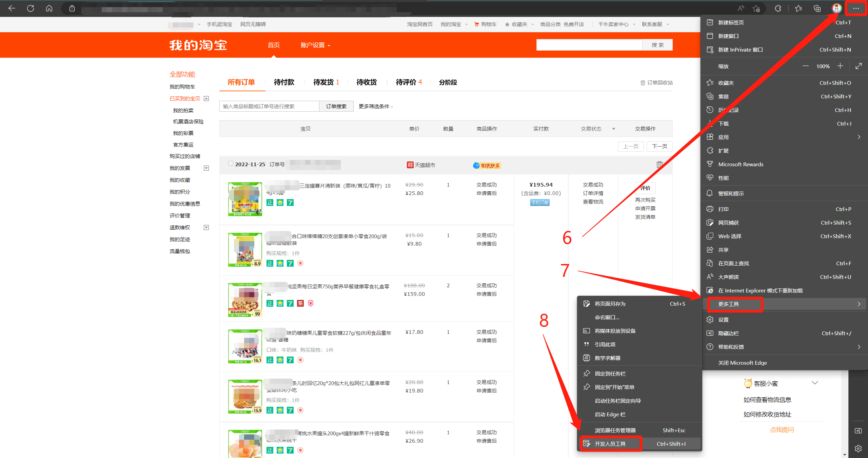Click the 和我联系 chat icon
Screen dimensions: 868x458
click(487, 166)
